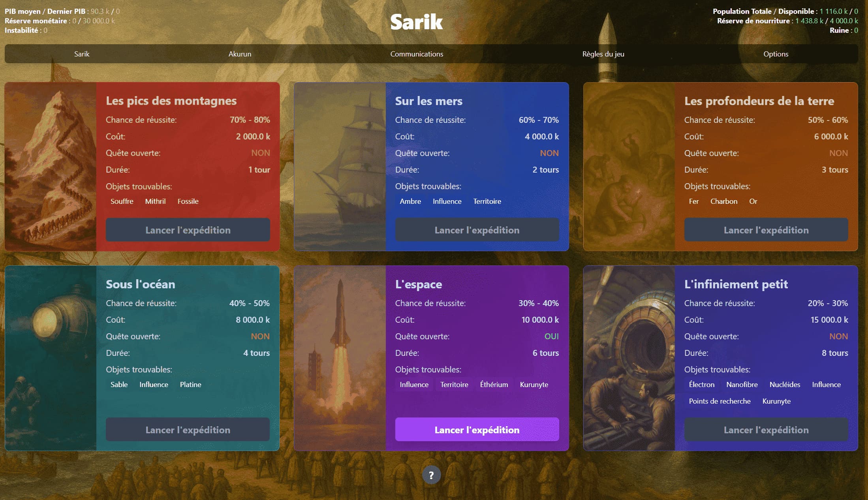The width and height of the screenshot is (868, 500).
Task: Click the mountain peak illustration thumbnail
Action: [51, 166]
